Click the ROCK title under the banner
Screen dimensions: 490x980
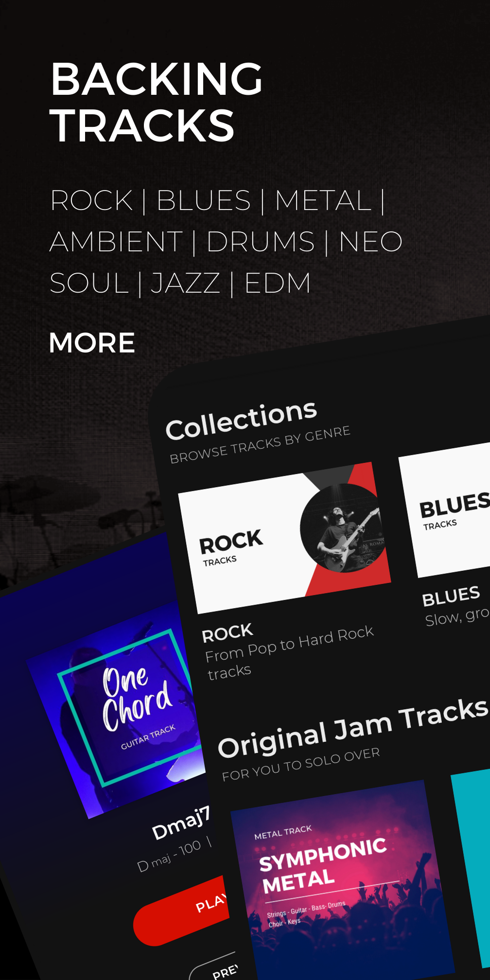[x=227, y=633]
